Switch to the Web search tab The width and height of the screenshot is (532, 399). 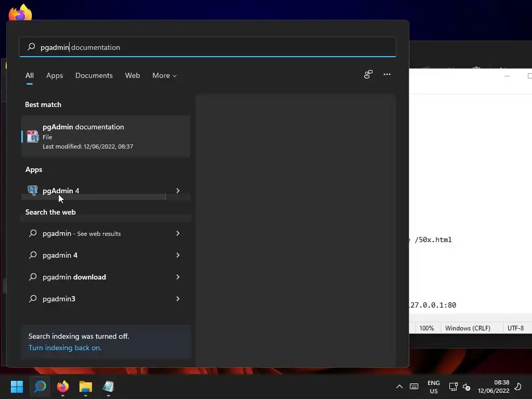(132, 76)
